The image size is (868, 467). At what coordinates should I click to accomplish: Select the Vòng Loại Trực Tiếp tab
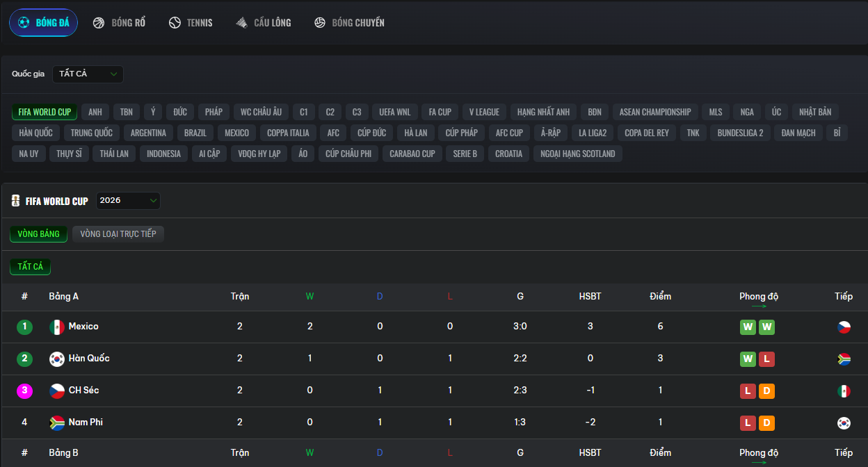[x=118, y=234]
